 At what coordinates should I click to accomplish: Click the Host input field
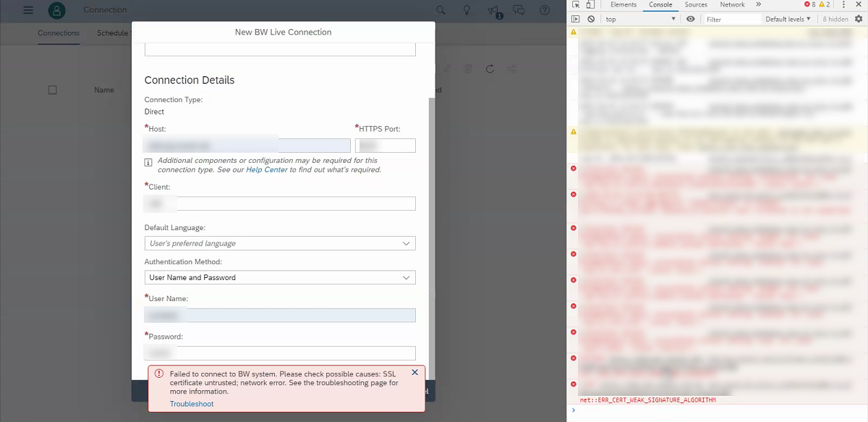(247, 145)
